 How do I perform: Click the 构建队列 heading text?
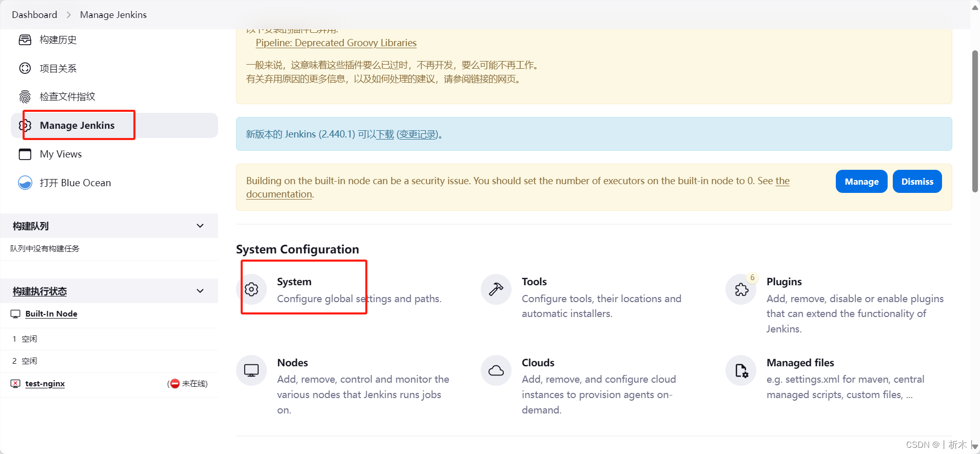[x=31, y=226]
